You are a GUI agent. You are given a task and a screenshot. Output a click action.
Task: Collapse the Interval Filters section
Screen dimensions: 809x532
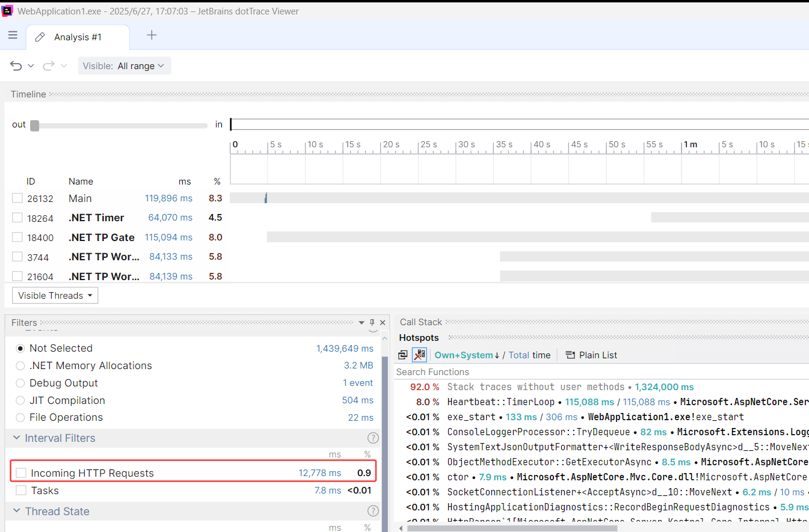click(x=16, y=438)
